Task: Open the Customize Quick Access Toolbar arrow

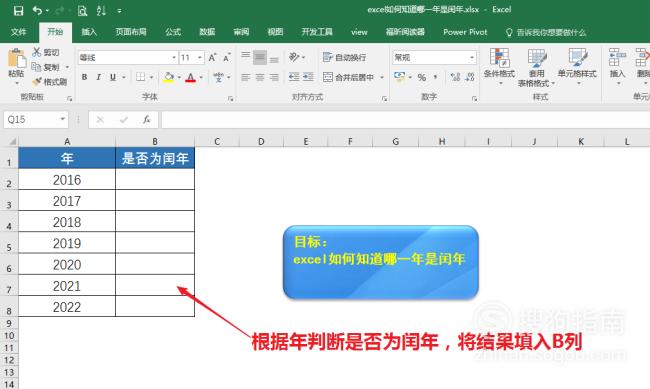Action: [119, 11]
